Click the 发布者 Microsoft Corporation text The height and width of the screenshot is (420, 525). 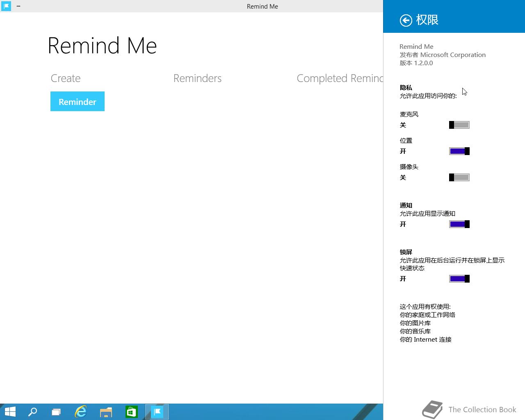pyautogui.click(x=443, y=55)
